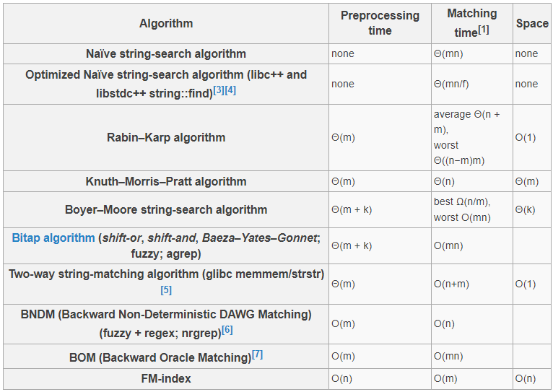The height and width of the screenshot is (392, 553).
Task: Click the Rabin–Karp algorithm row label
Action: pos(166,137)
